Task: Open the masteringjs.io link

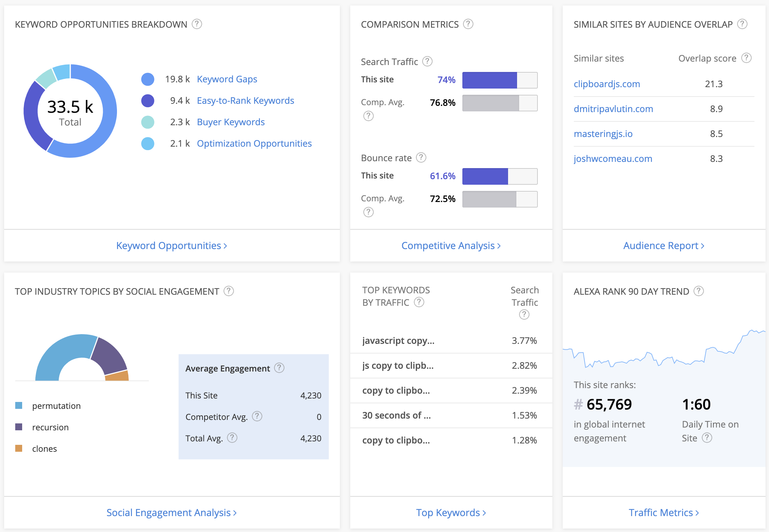Action: click(x=603, y=134)
